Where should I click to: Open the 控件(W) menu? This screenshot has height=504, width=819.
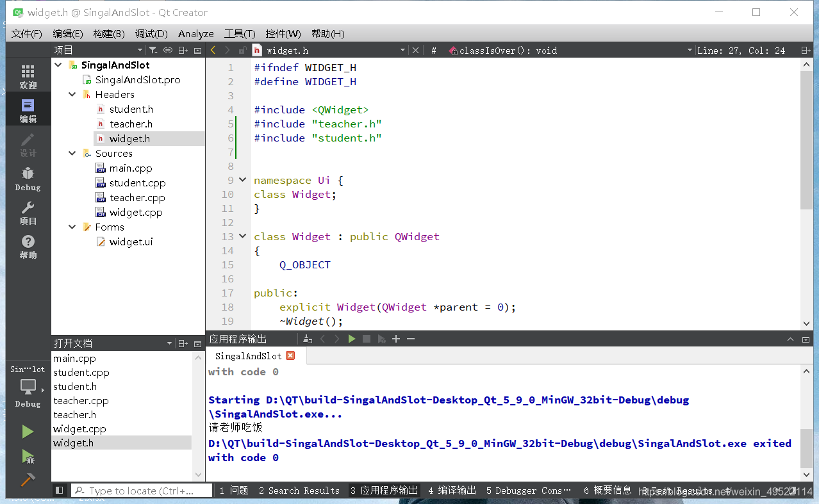coord(283,33)
